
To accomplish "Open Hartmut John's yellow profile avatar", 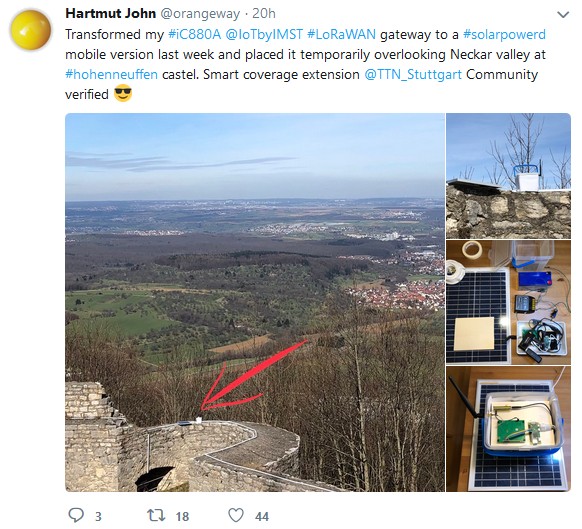I will coord(30,30).
